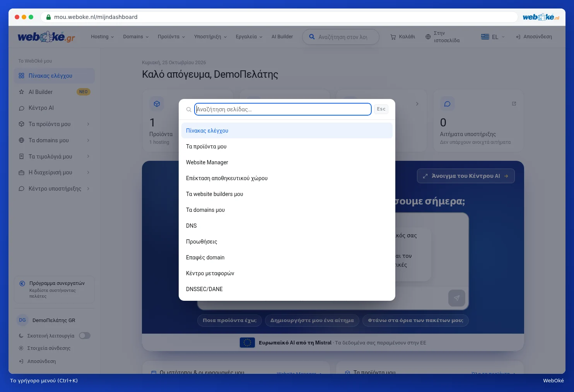Select Προωθήσεις in quick menu
Viewport: 574px width, 392px height.
[x=287, y=242]
